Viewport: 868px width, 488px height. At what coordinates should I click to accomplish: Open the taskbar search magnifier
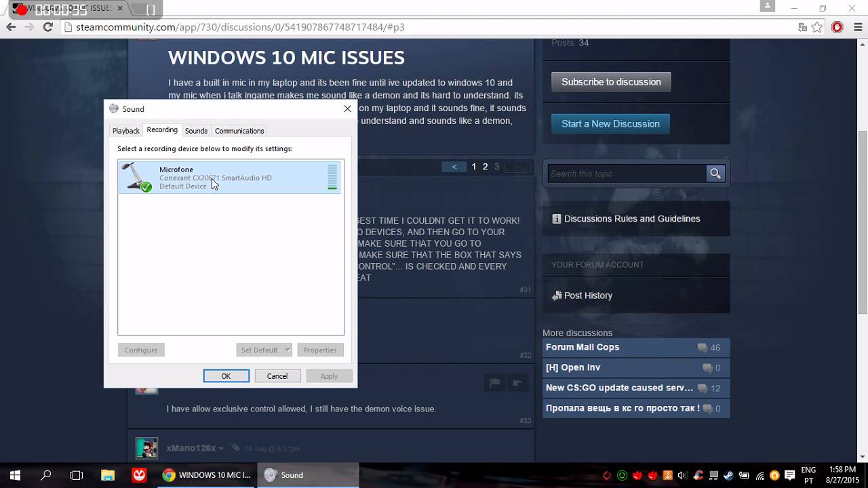[x=46, y=475]
